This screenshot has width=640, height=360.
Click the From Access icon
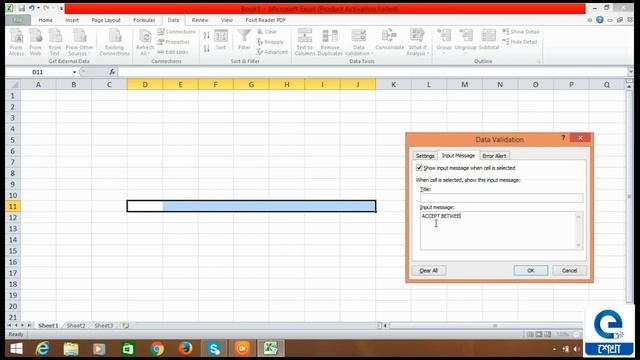(x=16, y=42)
